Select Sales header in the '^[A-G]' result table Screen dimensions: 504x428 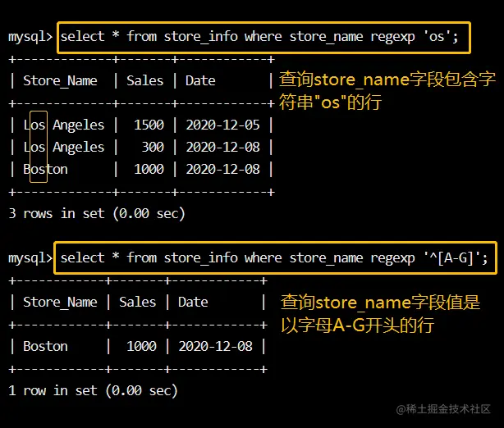click(138, 302)
